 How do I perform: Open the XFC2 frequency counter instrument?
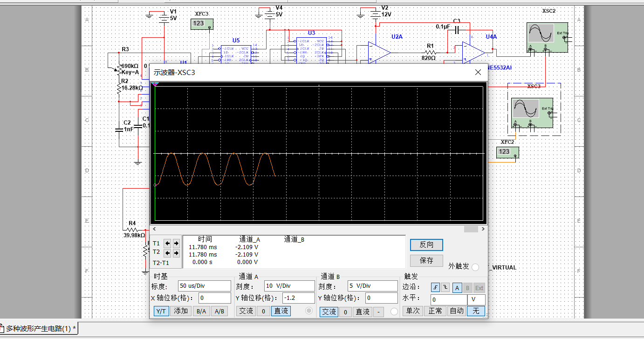(x=507, y=152)
